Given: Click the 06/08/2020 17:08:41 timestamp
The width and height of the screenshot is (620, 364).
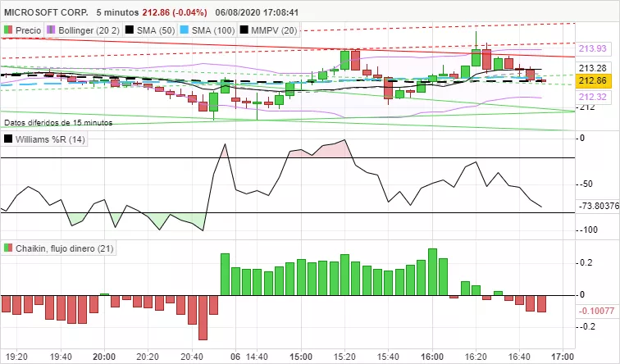Looking at the screenshot, I should 257,12.
